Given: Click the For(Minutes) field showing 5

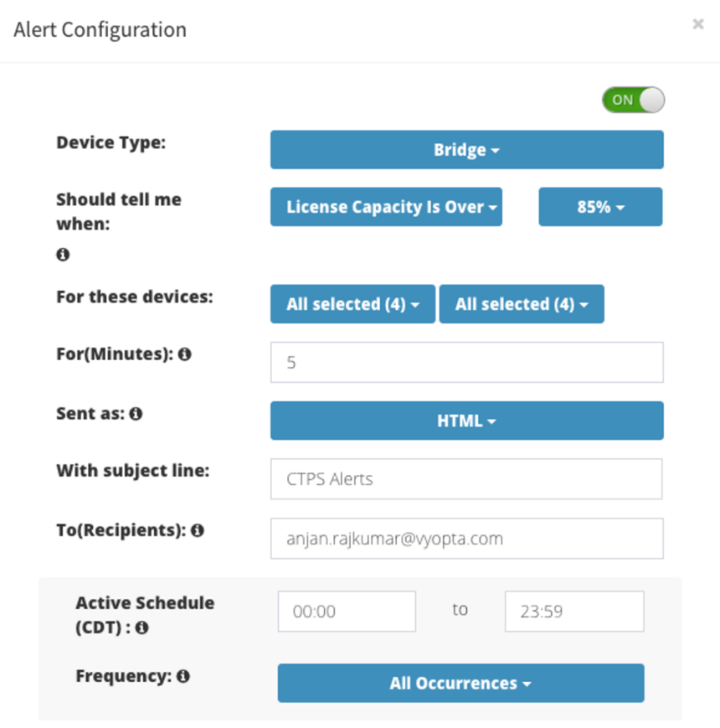Looking at the screenshot, I should (x=466, y=362).
